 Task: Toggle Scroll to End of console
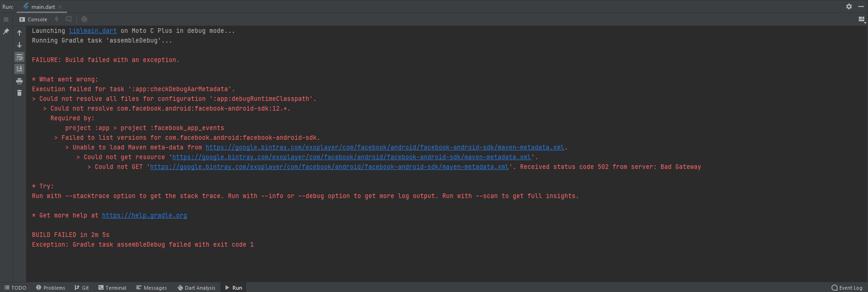pos(19,69)
